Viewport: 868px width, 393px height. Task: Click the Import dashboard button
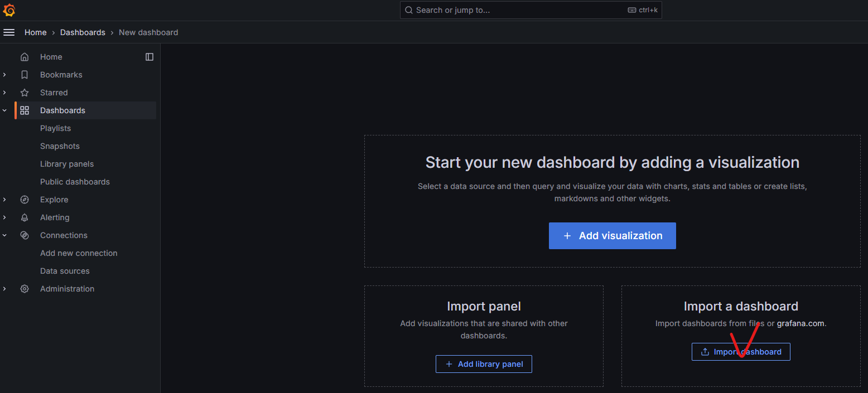tap(741, 351)
